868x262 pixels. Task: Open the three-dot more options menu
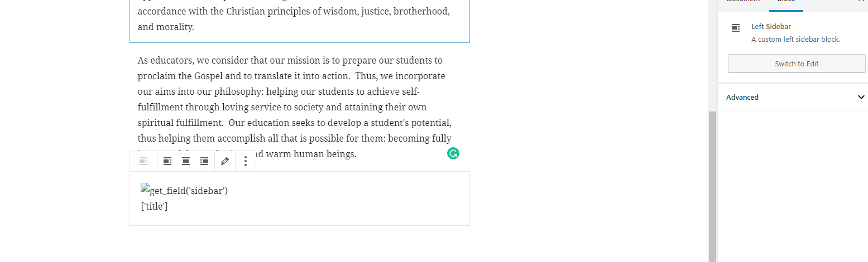click(246, 161)
